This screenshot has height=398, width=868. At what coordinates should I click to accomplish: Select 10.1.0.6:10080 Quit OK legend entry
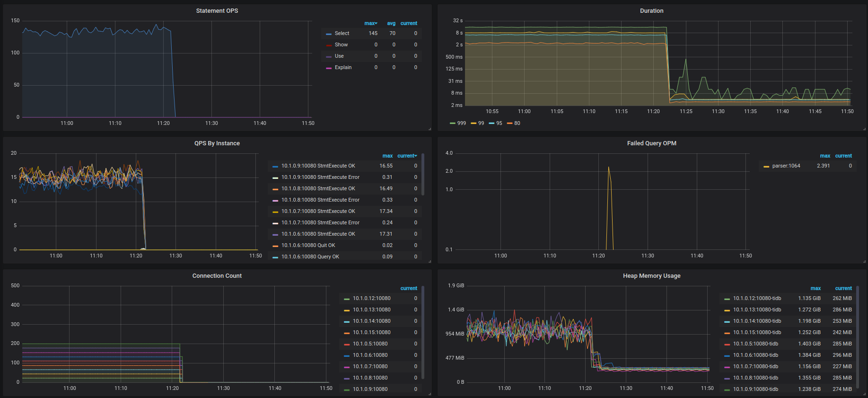click(x=308, y=245)
